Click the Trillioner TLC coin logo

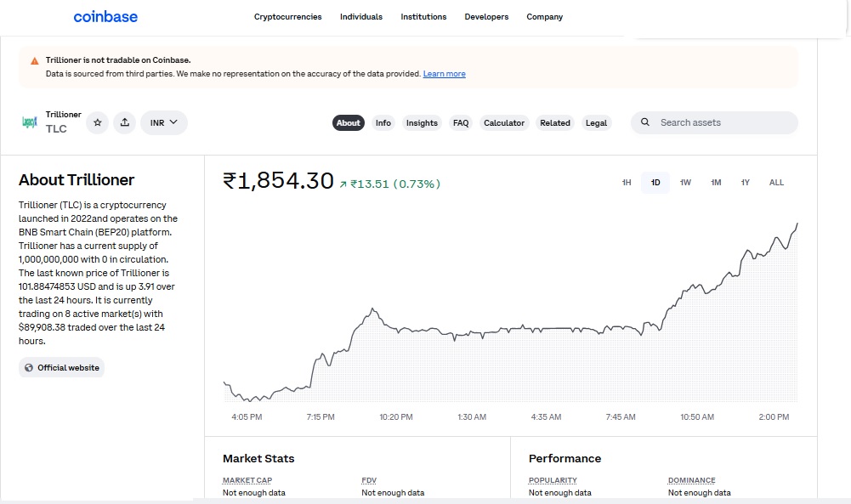pos(29,122)
